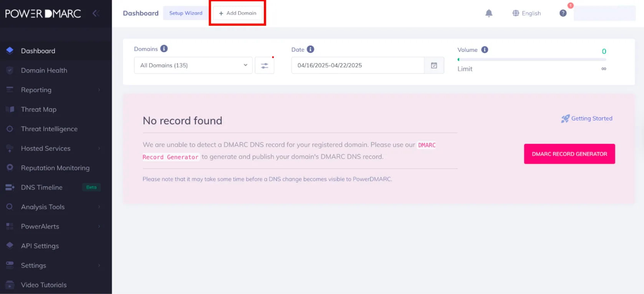The image size is (644, 294).
Task: Click the Volume usage progress bar
Action: click(x=532, y=60)
